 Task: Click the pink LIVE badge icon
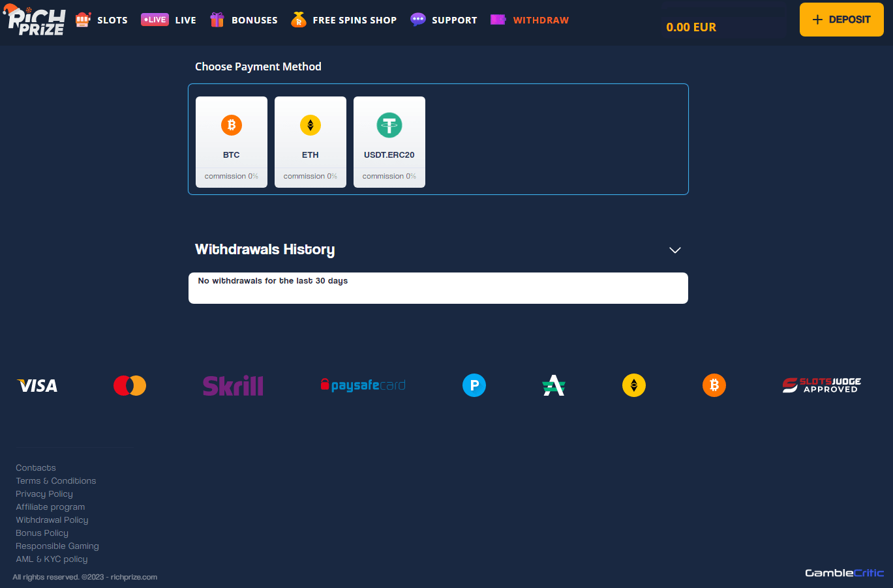(x=155, y=20)
